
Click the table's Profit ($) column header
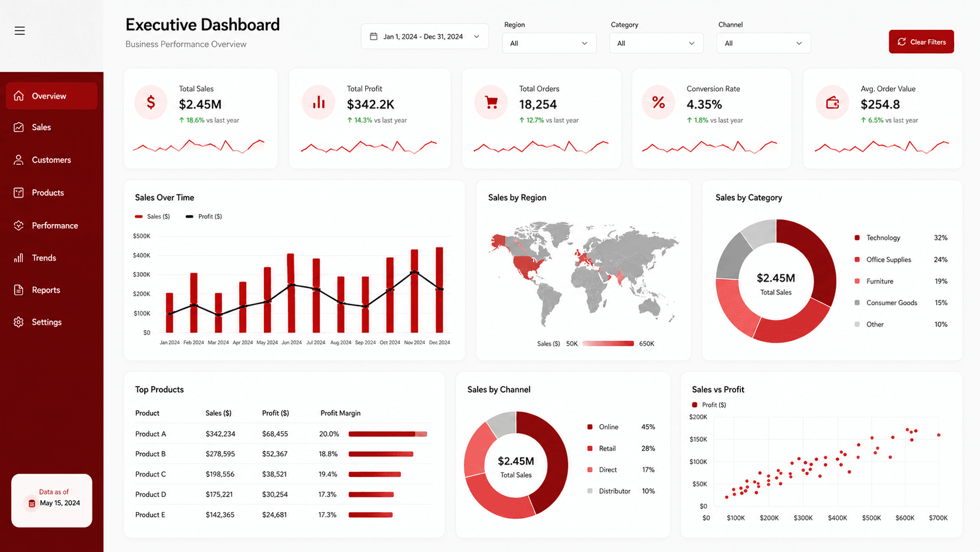275,413
